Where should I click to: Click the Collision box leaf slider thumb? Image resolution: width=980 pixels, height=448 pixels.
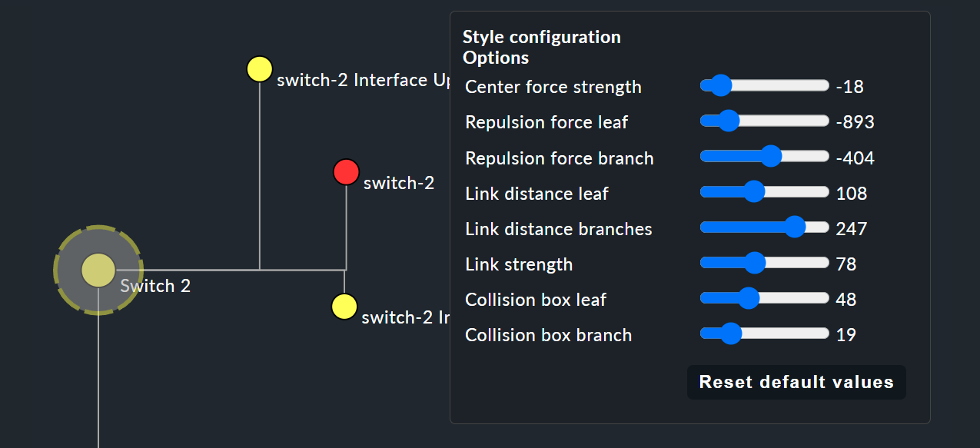[749, 298]
